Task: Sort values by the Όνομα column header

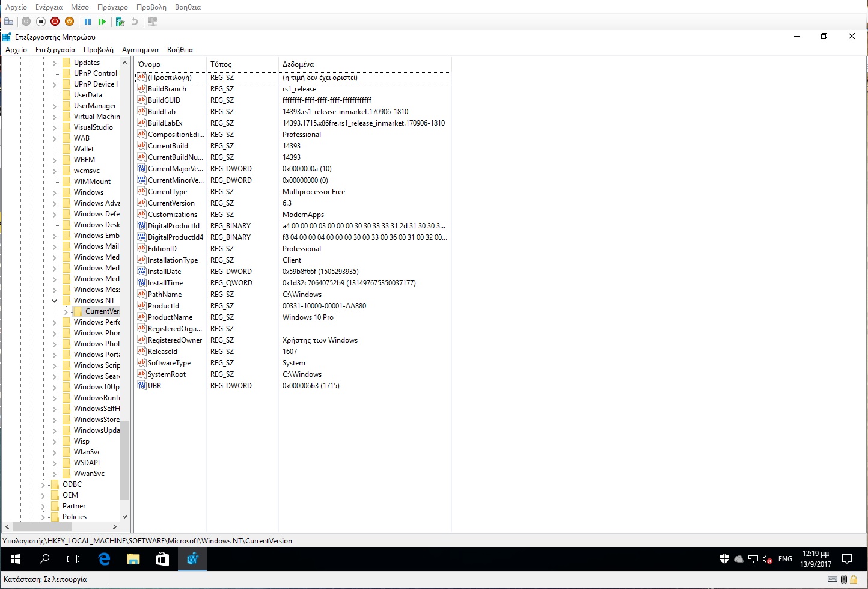Action: coord(171,64)
